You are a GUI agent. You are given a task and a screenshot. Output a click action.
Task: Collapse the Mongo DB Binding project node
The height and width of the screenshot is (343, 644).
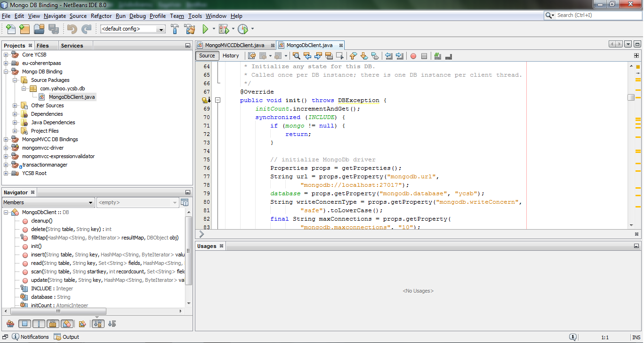6,72
